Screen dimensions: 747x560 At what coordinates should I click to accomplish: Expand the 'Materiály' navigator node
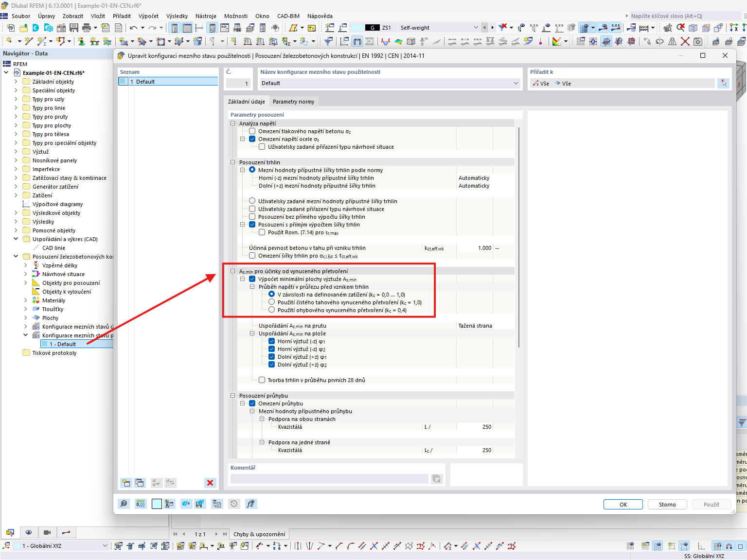(25, 300)
